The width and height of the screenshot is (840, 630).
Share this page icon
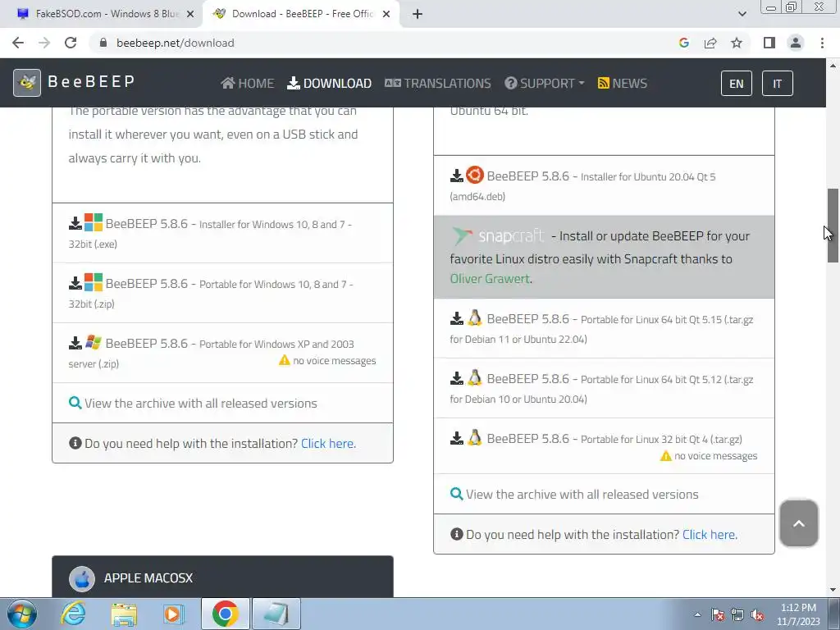point(710,43)
